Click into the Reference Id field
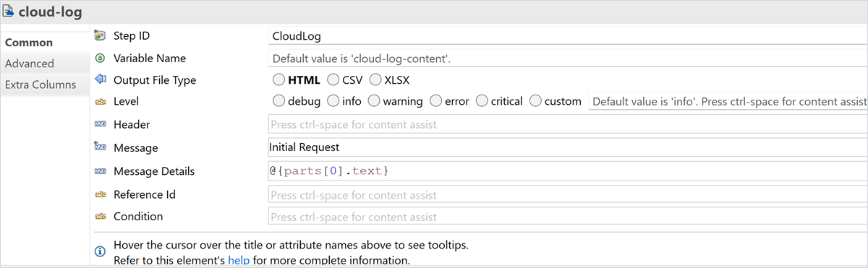This screenshot has width=868, height=268. click(x=568, y=194)
